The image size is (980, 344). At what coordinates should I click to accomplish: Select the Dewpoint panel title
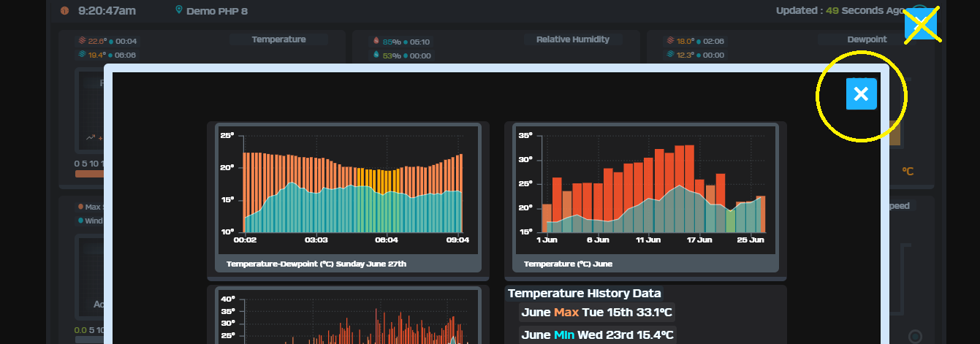click(867, 39)
